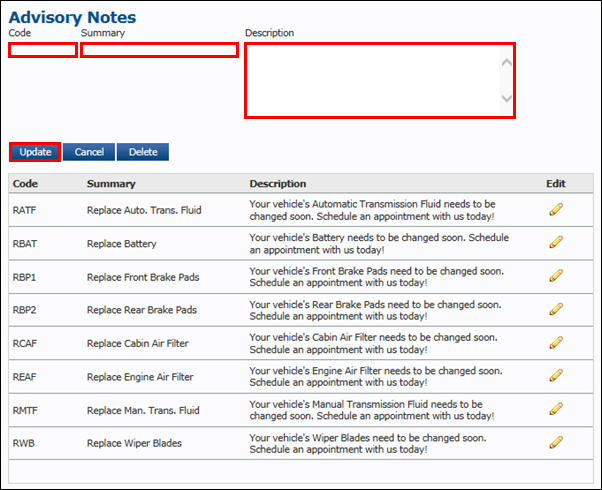The height and width of the screenshot is (490, 602).
Task: Click the Code column header
Action: [25, 184]
